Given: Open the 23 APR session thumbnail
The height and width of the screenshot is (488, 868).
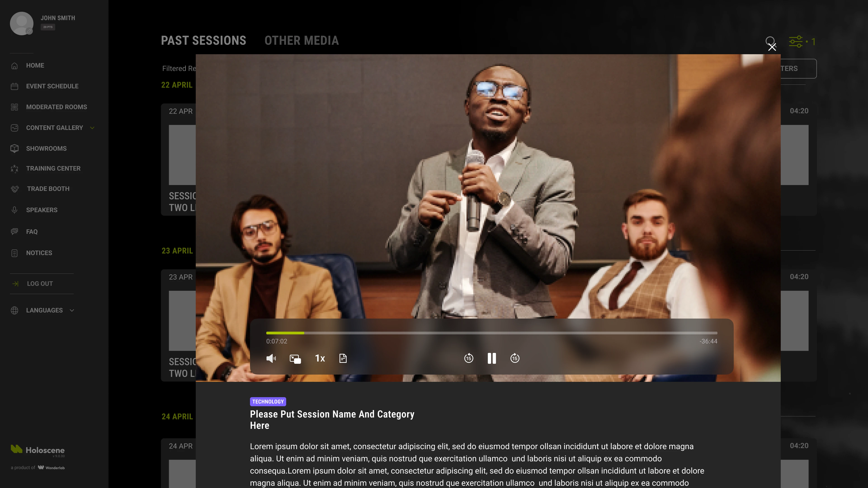Looking at the screenshot, I should [182, 321].
